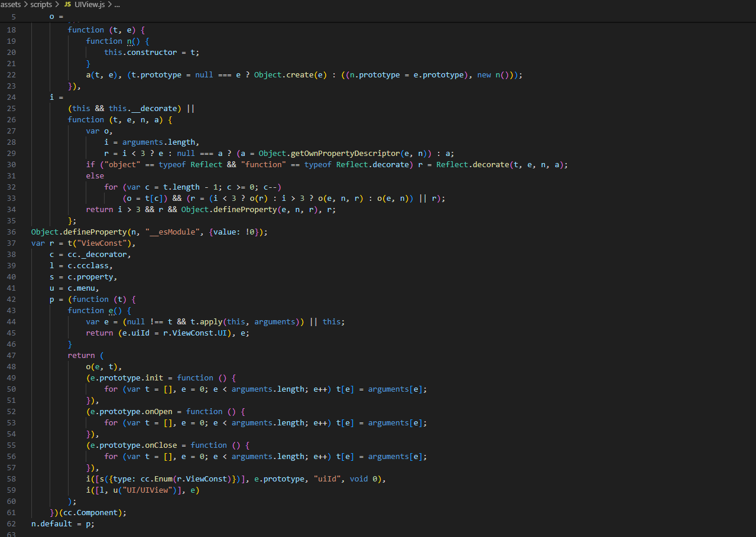Click the "__esModule" string literal
The width and height of the screenshot is (756, 537).
click(172, 232)
